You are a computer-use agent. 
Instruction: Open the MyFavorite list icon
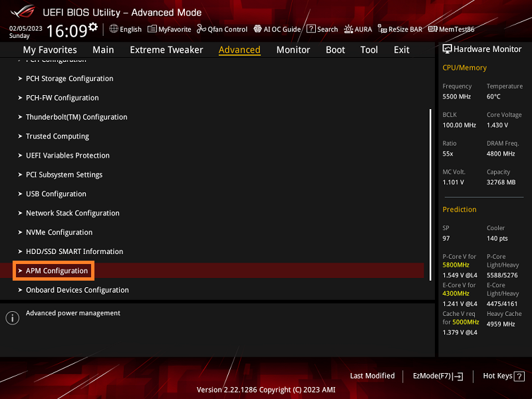point(152,29)
